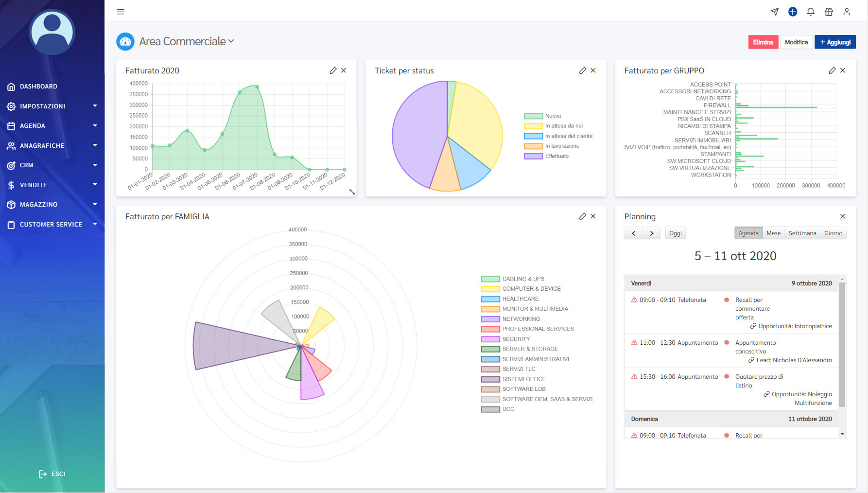Viewport: 868px width, 493px height.
Task: Open the notifications bell
Action: 811,12
